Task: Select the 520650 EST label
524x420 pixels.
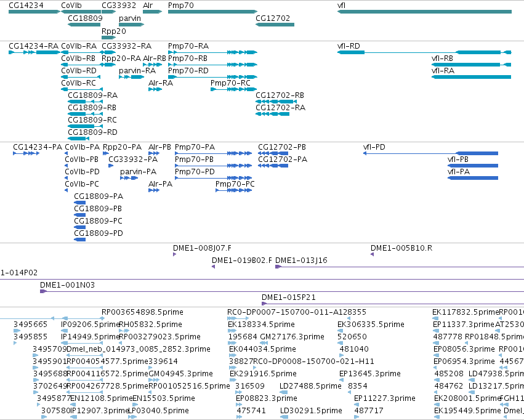Action: click(352, 337)
